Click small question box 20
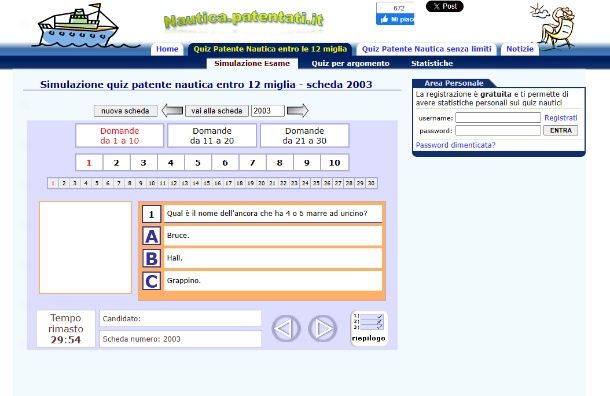Viewport: 610px width, 396px height. click(x=262, y=183)
